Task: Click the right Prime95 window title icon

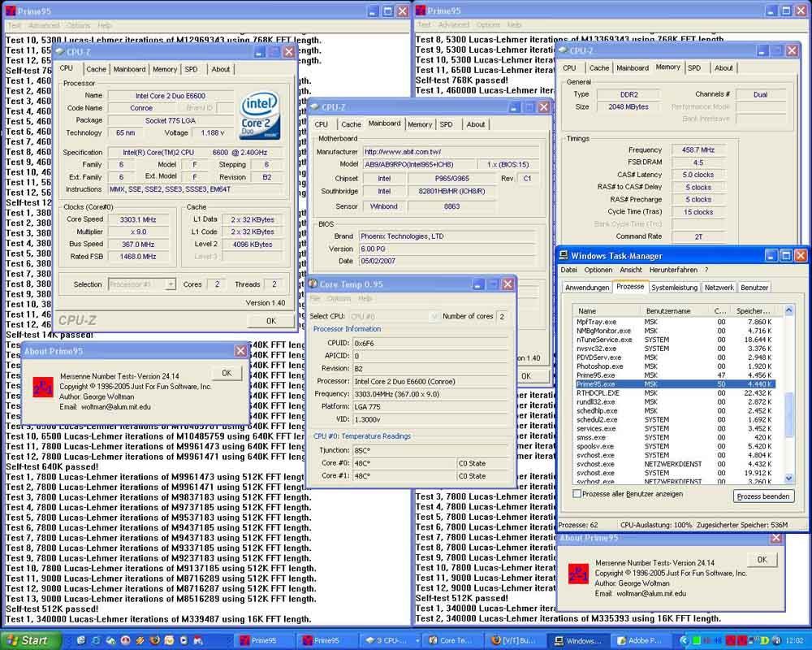Action: pos(421,11)
